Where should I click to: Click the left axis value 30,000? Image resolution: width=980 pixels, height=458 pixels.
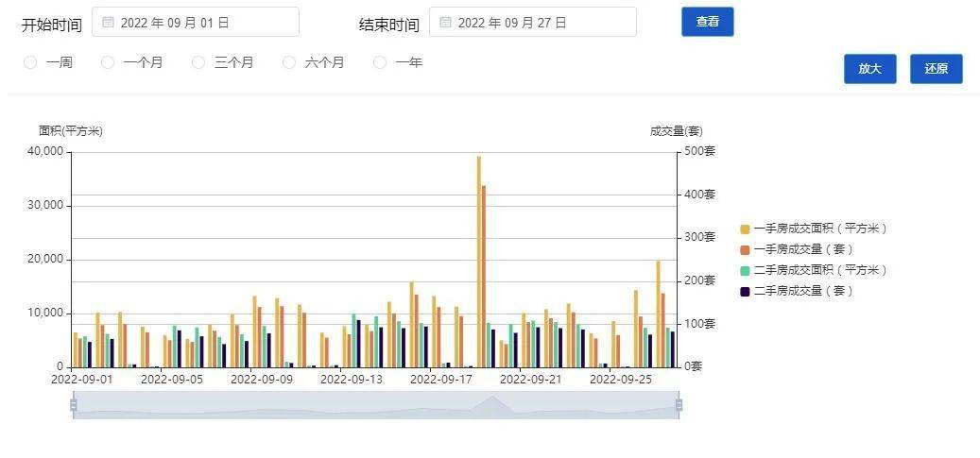tap(45, 206)
